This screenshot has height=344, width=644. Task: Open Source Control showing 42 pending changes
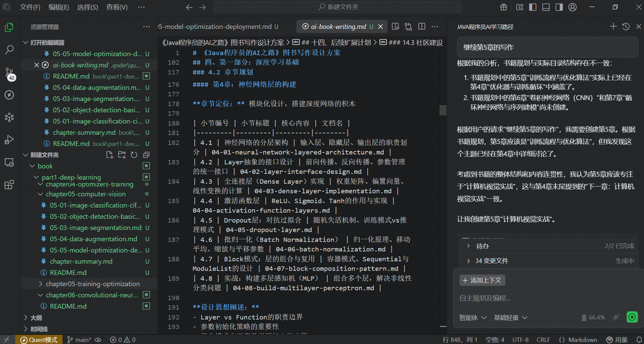pos(9,72)
